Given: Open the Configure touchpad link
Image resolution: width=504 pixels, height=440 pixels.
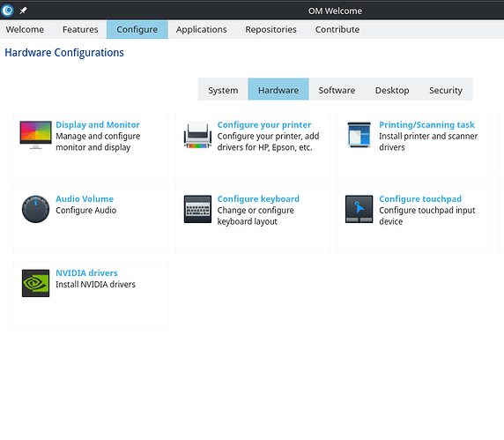Looking at the screenshot, I should (x=420, y=198).
